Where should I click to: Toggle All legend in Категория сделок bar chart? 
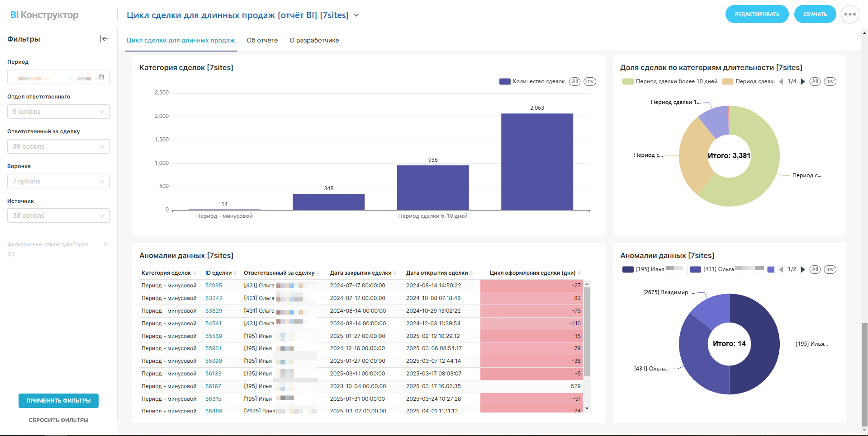tap(574, 82)
